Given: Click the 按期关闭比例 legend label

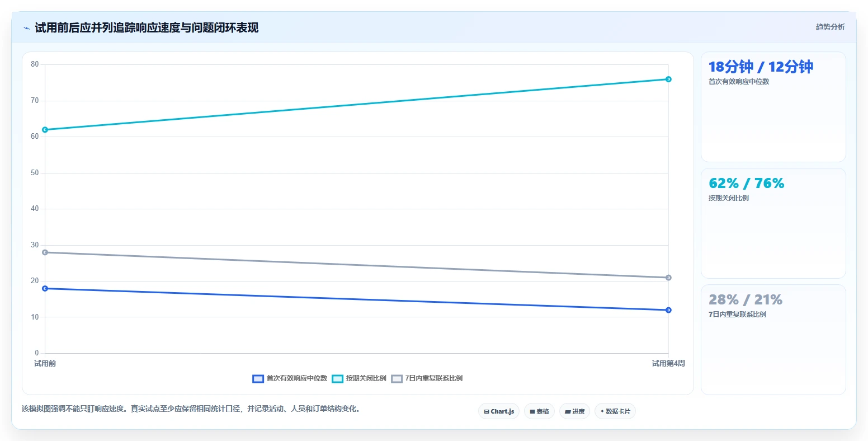Looking at the screenshot, I should [366, 378].
